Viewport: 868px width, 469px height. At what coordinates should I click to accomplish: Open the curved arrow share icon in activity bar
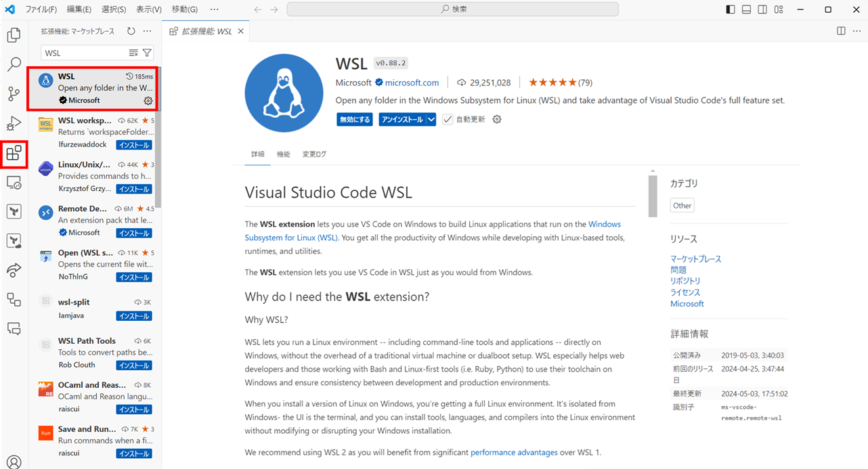point(14,271)
